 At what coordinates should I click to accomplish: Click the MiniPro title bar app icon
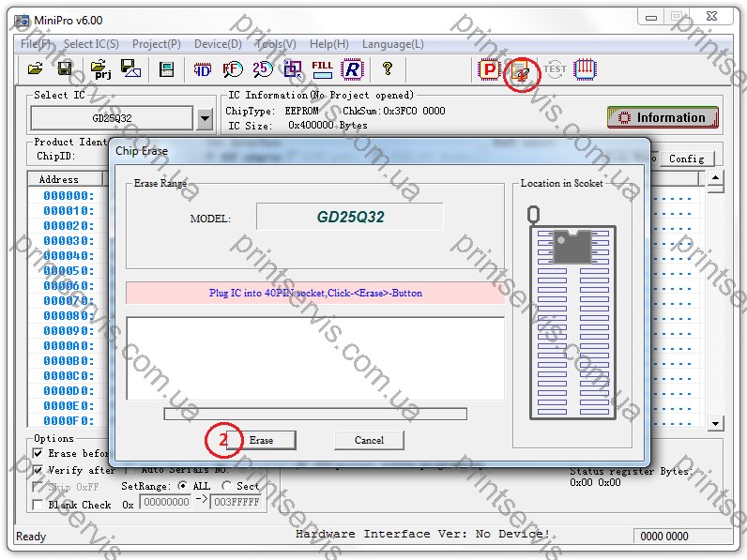(22, 21)
